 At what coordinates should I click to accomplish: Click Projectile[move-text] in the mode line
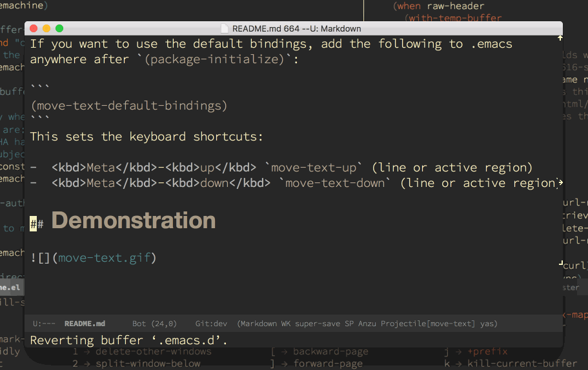pos(428,324)
